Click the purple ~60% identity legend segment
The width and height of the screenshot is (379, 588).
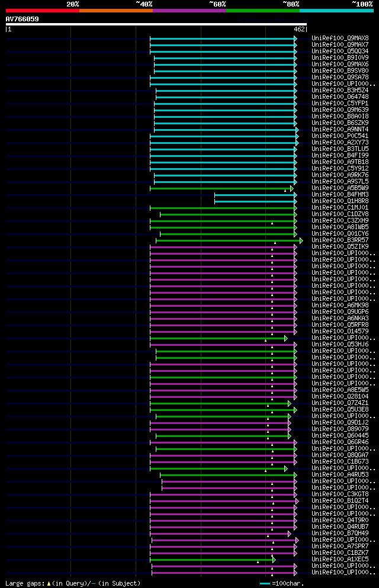[189, 11]
